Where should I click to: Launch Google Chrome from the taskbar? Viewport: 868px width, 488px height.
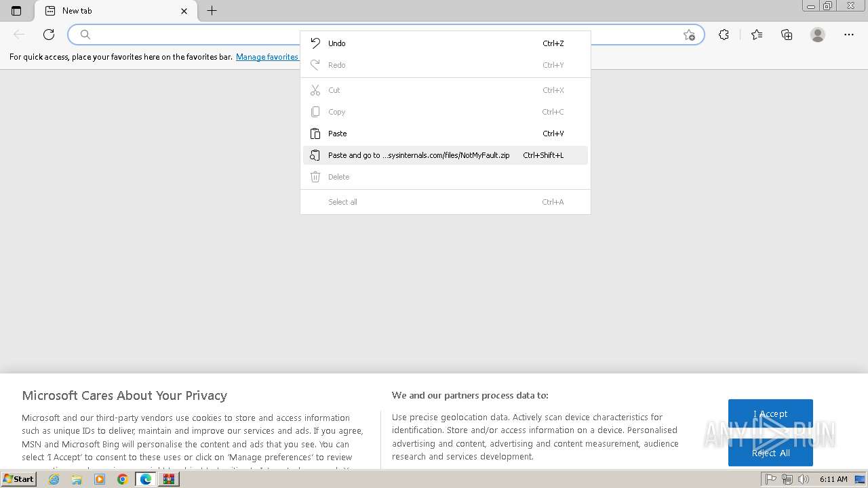click(x=122, y=479)
